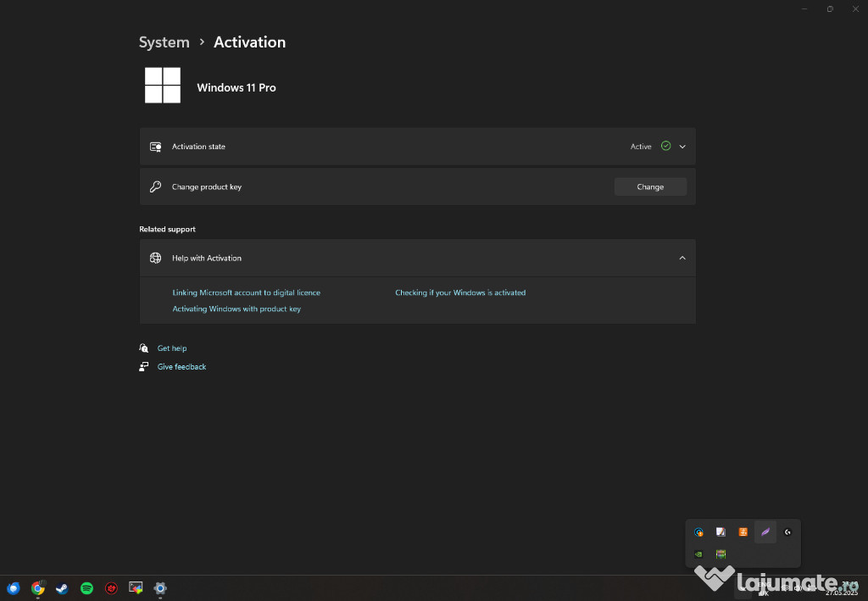Click the key icon for Change product key
This screenshot has height=601, width=868.
click(156, 186)
